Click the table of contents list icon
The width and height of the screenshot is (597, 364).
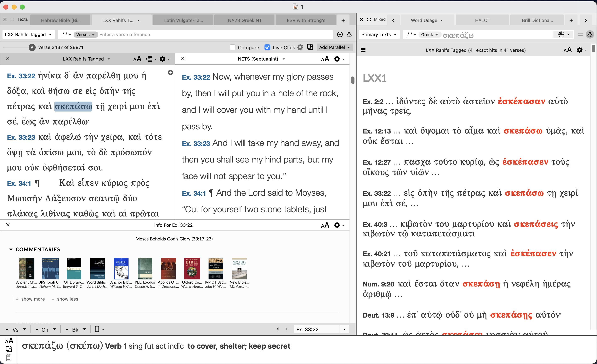tap(363, 50)
